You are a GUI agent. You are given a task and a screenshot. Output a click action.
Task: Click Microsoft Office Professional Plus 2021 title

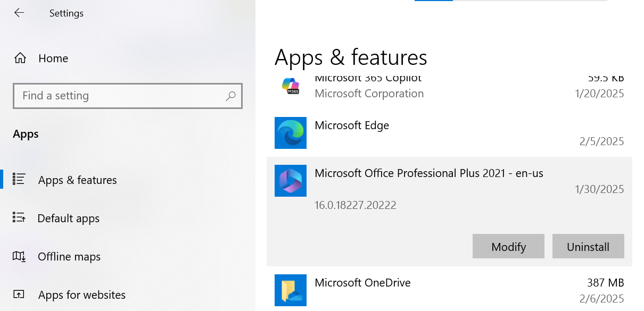[429, 173]
